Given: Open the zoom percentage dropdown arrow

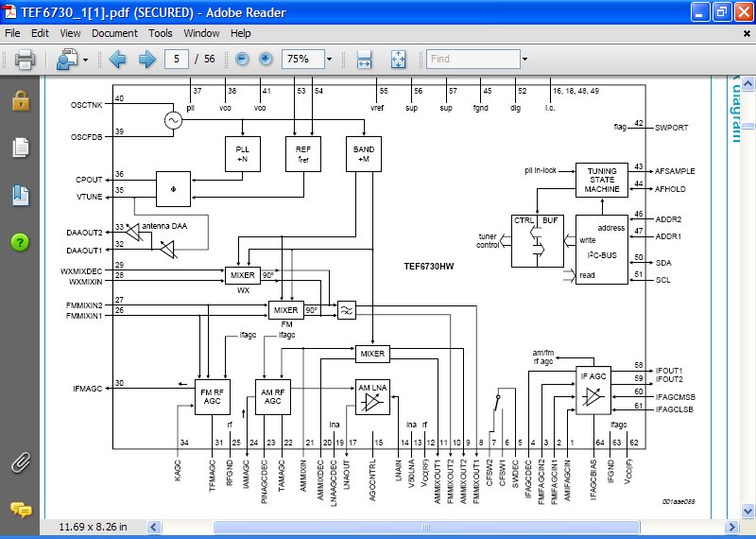Looking at the screenshot, I should coord(329,60).
